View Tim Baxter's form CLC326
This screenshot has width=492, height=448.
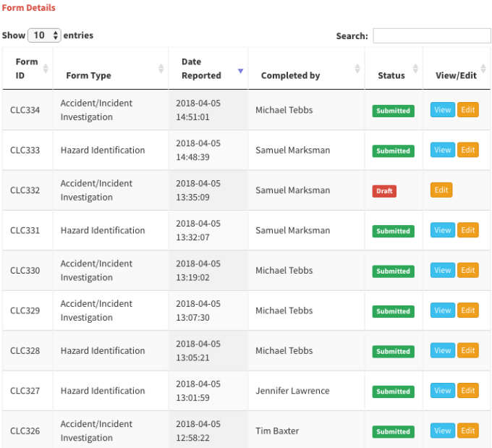tap(442, 431)
